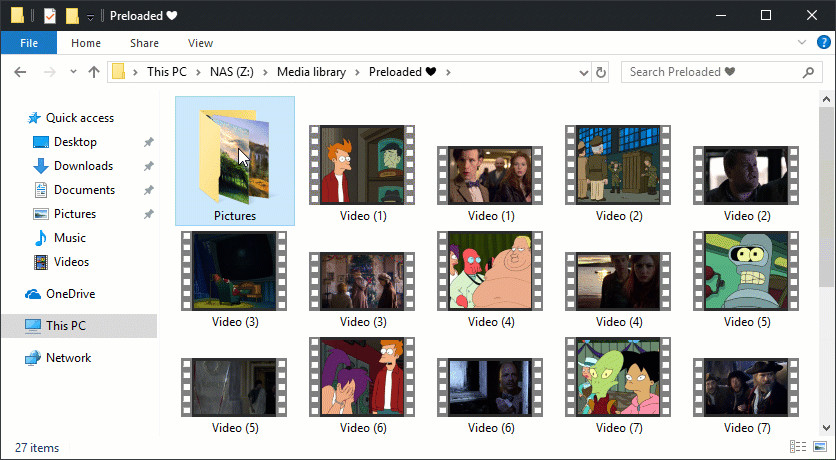Select the Pictures folder thumbnail
The width and height of the screenshot is (836, 460).
(235, 161)
